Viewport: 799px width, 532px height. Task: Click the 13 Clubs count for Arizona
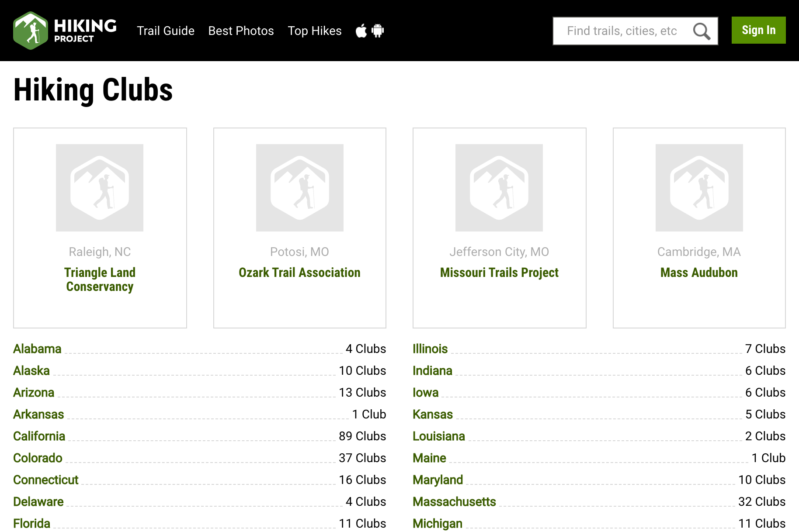pyautogui.click(x=363, y=393)
